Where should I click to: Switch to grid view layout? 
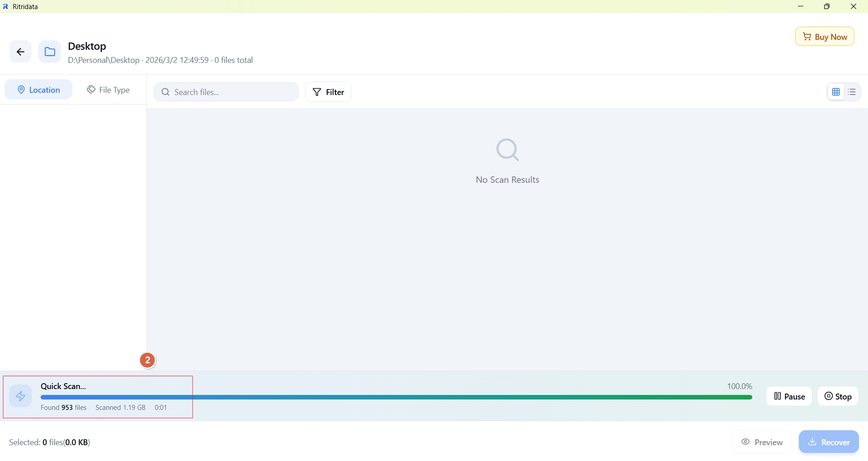836,92
